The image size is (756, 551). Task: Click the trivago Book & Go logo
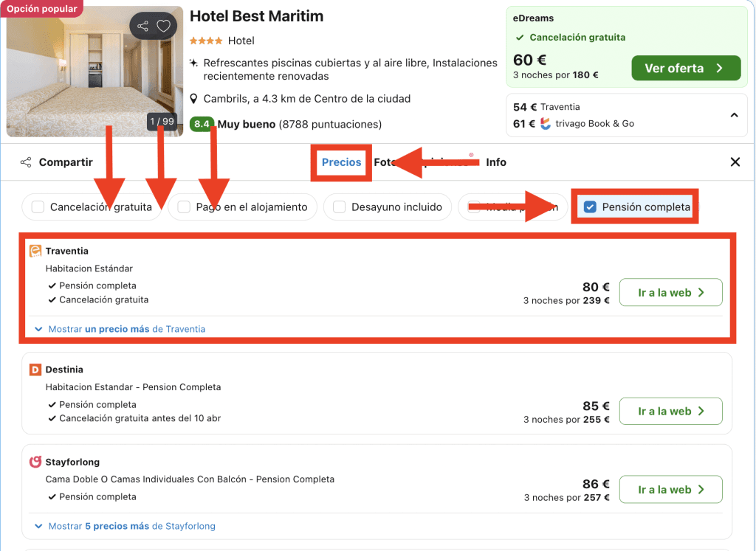[x=546, y=124]
